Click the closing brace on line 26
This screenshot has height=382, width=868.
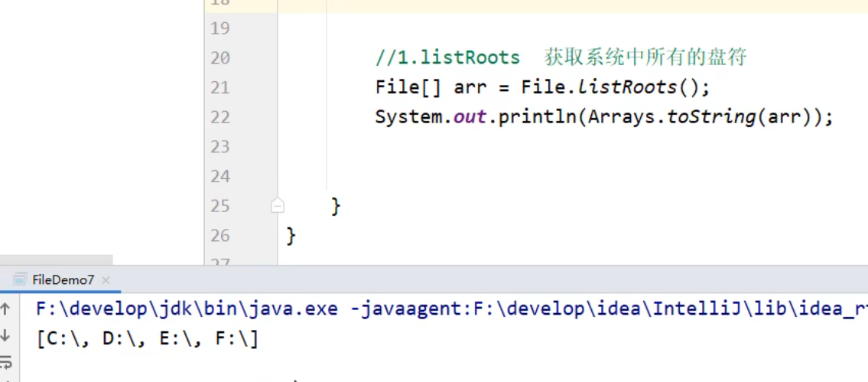pyautogui.click(x=291, y=236)
